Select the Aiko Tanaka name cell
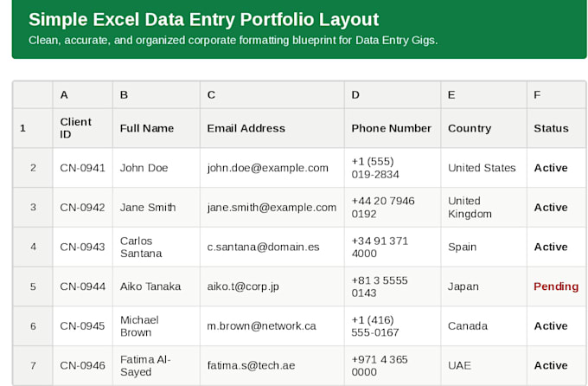 point(156,286)
